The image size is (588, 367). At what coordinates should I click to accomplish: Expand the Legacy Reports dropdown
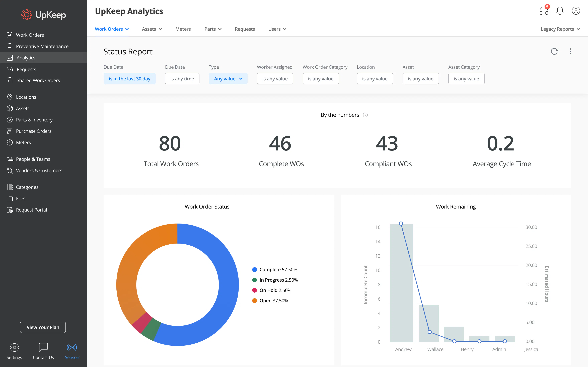(x=560, y=29)
